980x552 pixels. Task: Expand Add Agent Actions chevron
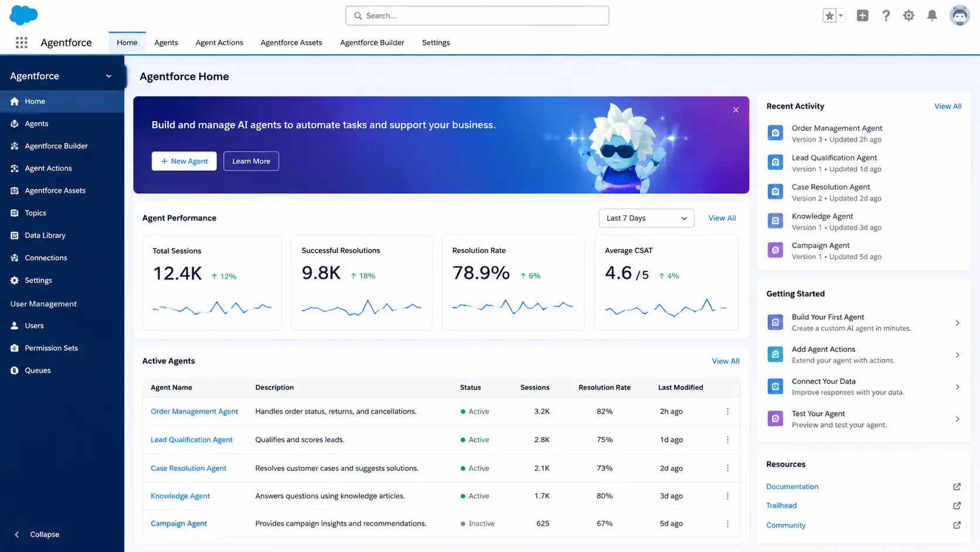tap(957, 355)
